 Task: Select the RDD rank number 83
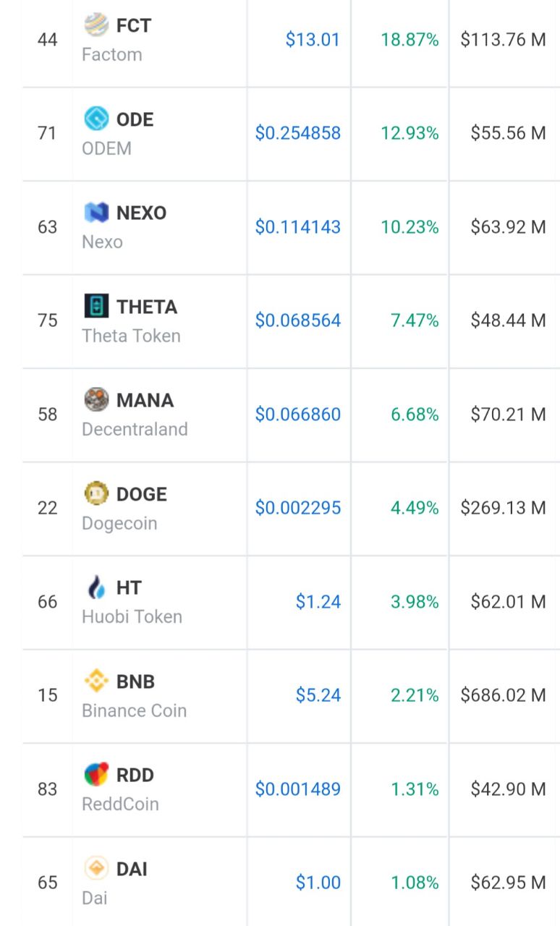tap(48, 789)
